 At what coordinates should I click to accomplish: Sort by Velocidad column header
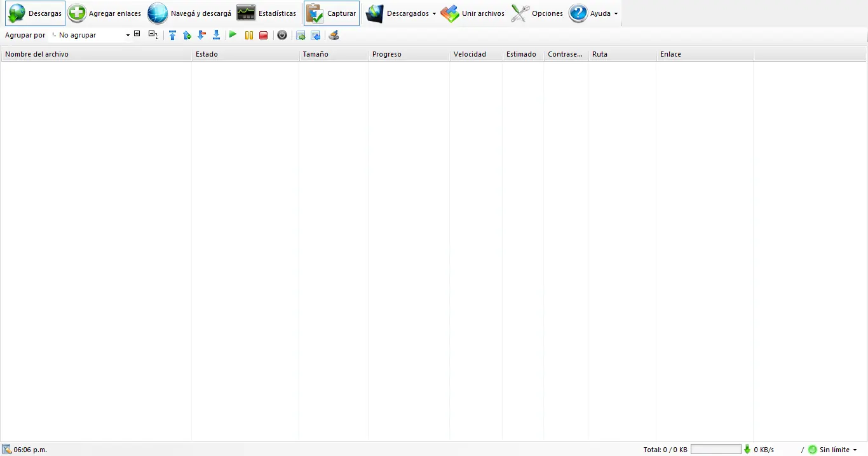click(x=476, y=54)
